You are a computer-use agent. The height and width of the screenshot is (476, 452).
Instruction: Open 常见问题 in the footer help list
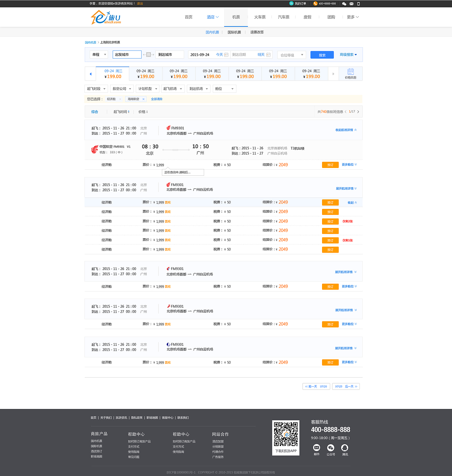pos(133,457)
